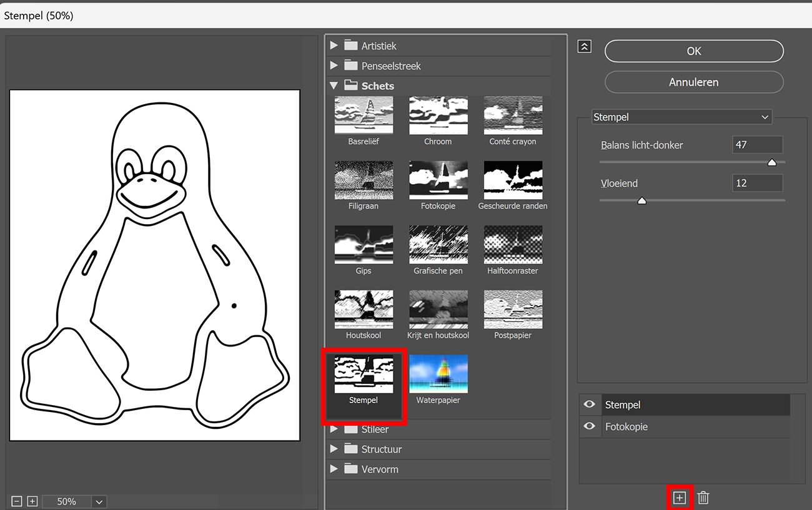Add a new effect layer with plus icon

coord(680,498)
